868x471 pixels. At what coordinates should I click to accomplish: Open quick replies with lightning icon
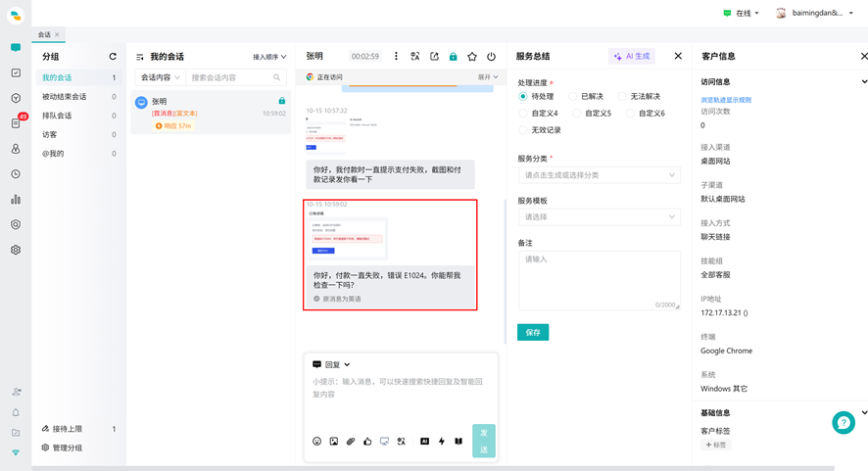point(442,441)
